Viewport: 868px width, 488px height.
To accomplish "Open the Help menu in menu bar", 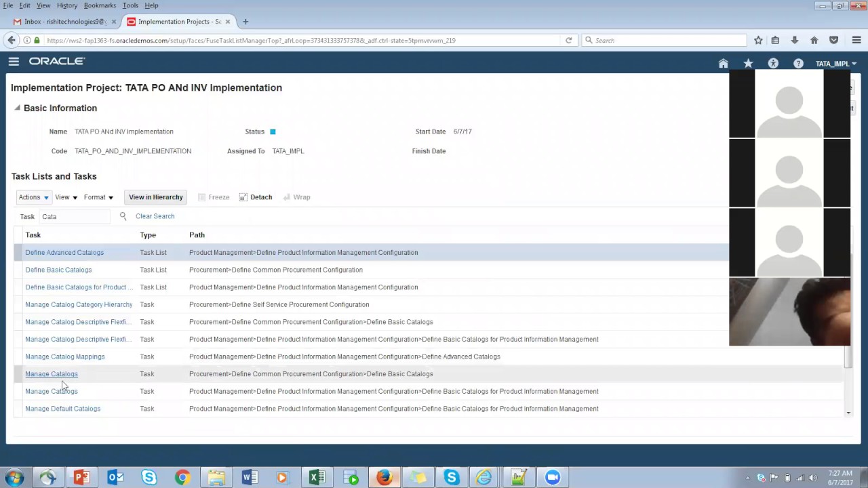I will [x=151, y=5].
